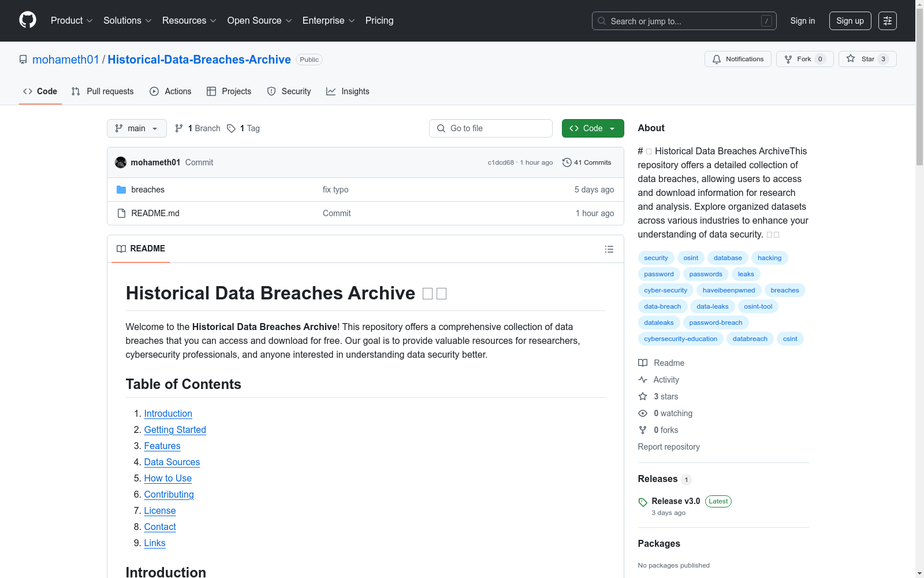Switch to the Insights tab
This screenshot has width=924, height=578.
point(348,91)
